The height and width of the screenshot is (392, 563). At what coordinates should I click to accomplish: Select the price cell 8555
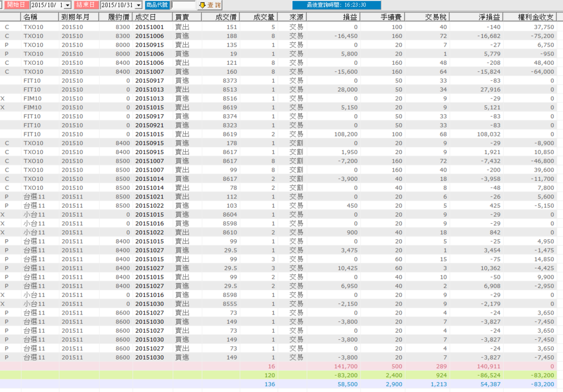point(229,304)
